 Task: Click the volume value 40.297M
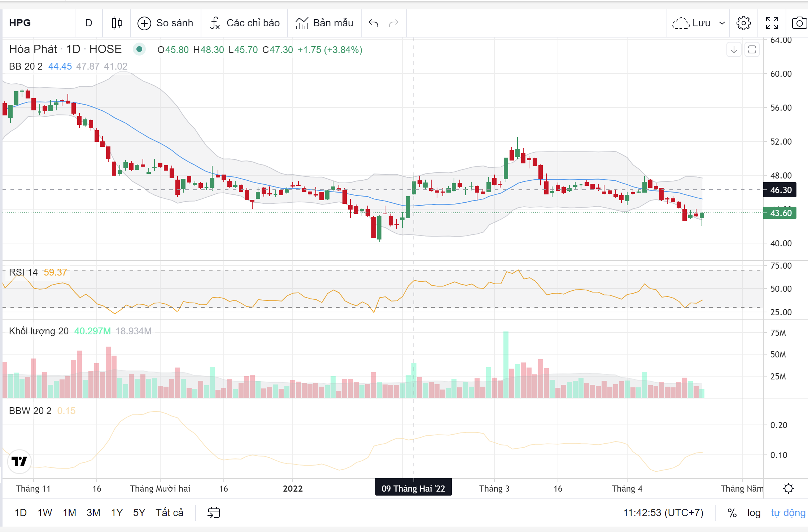[x=92, y=331]
